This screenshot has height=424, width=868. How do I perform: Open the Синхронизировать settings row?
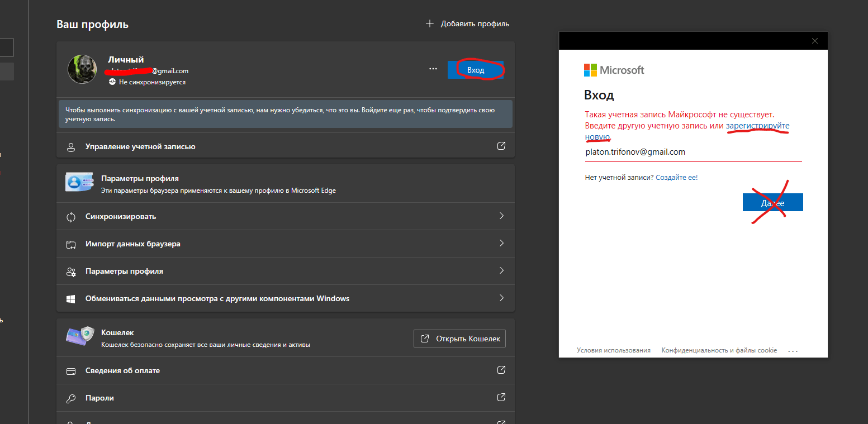(286, 216)
